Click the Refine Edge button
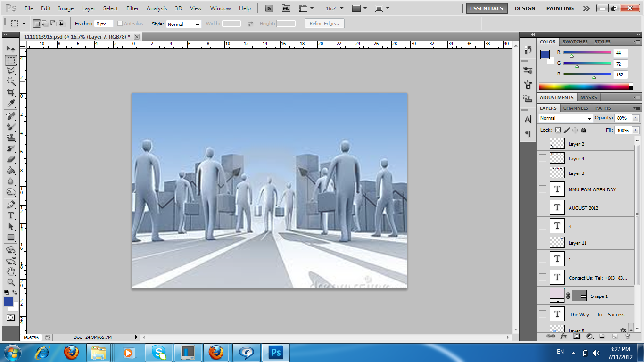This screenshot has width=644, height=362. click(324, 24)
